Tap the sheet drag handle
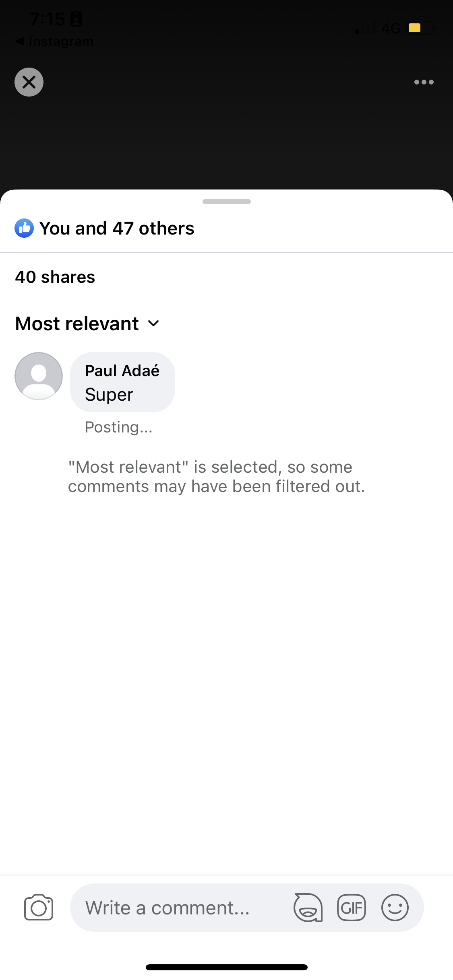 (x=226, y=202)
